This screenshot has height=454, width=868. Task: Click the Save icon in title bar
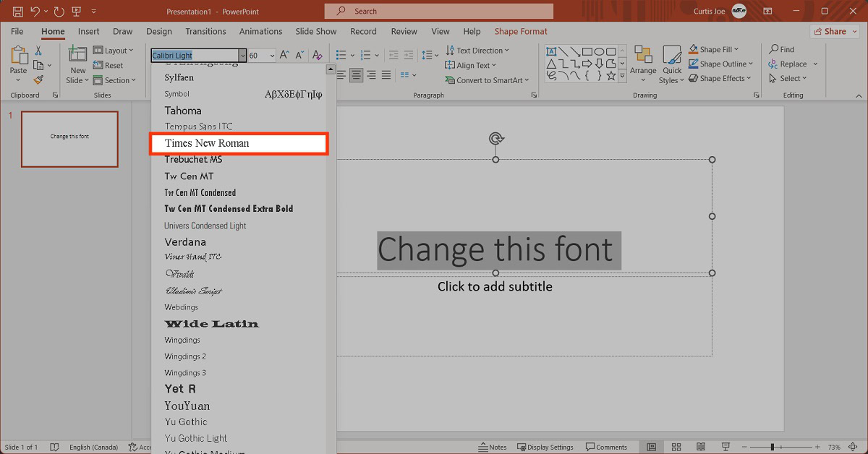[17, 12]
